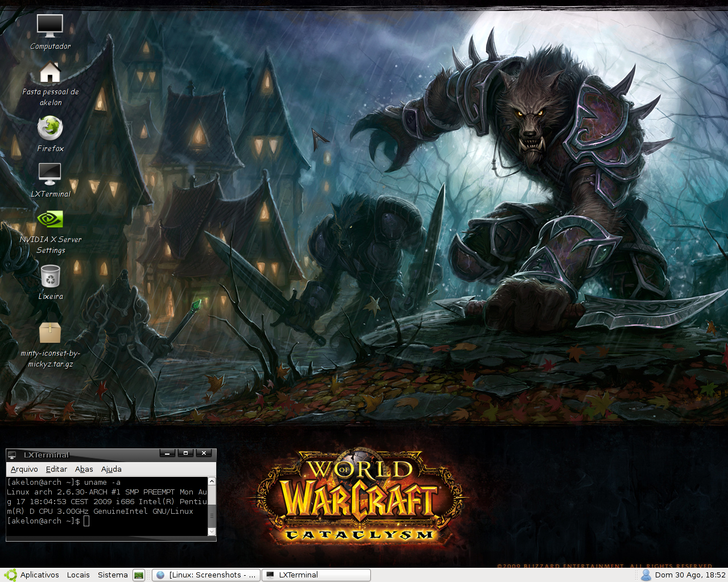Switch to LXTerminal taskbar button
728x582 pixels.
tap(316, 575)
